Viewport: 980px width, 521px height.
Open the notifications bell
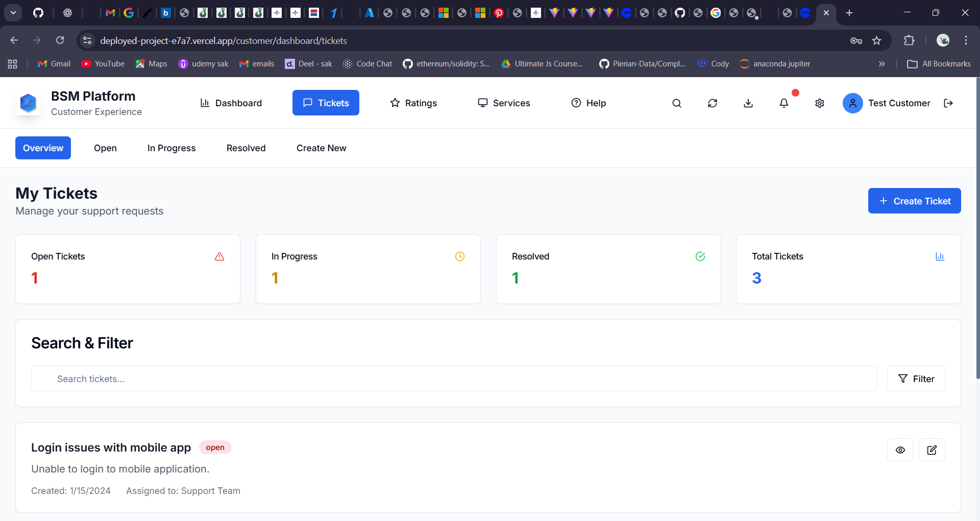(784, 103)
